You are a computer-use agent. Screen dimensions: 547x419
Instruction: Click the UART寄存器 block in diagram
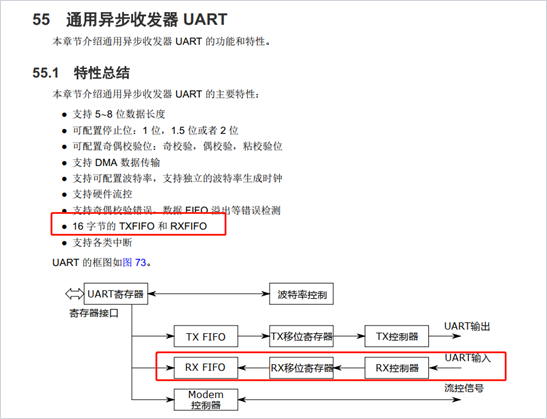[116, 294]
